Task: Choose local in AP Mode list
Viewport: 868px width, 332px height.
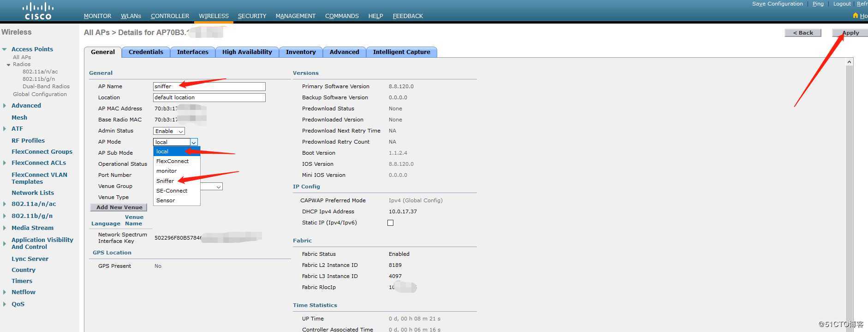Action: click(x=177, y=151)
